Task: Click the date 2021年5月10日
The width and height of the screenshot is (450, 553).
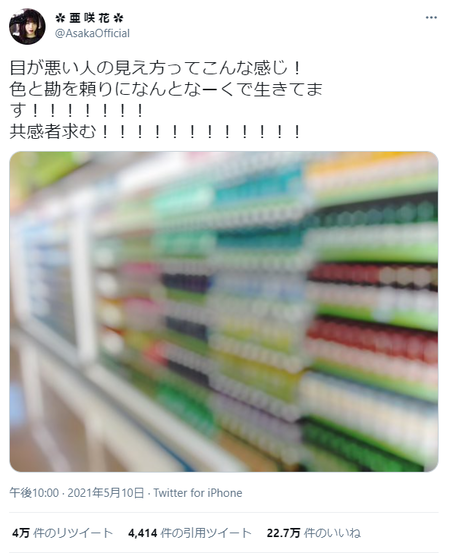Action: click(x=106, y=493)
